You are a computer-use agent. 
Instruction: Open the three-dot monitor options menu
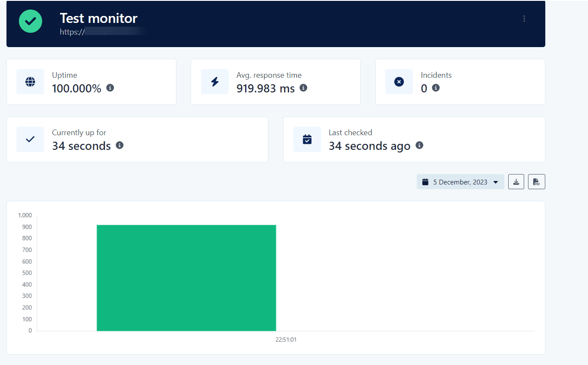pos(524,19)
